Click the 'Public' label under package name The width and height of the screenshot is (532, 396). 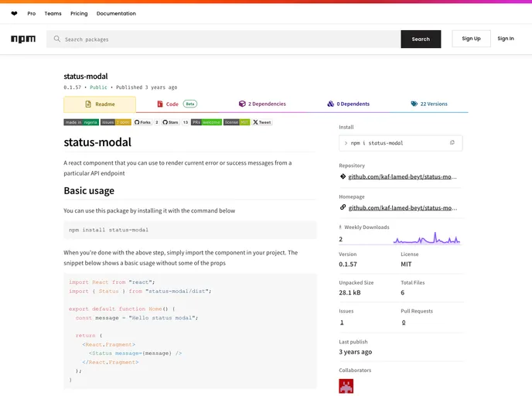[x=98, y=87]
